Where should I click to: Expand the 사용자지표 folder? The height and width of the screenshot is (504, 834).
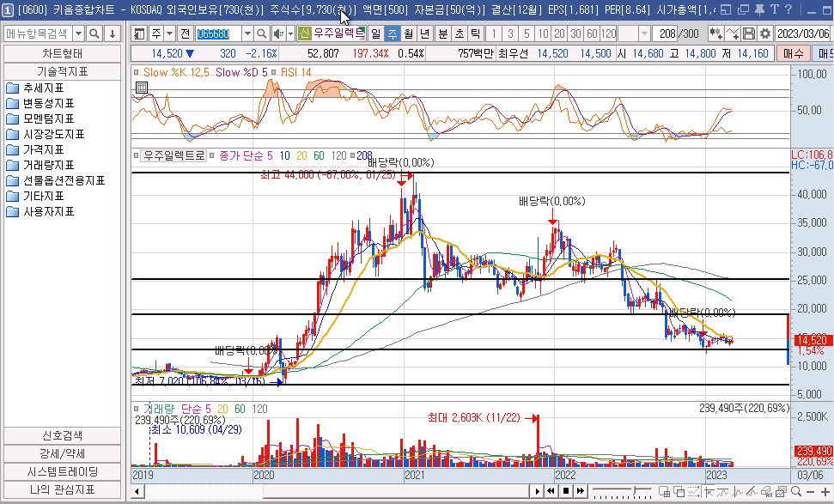[40, 211]
